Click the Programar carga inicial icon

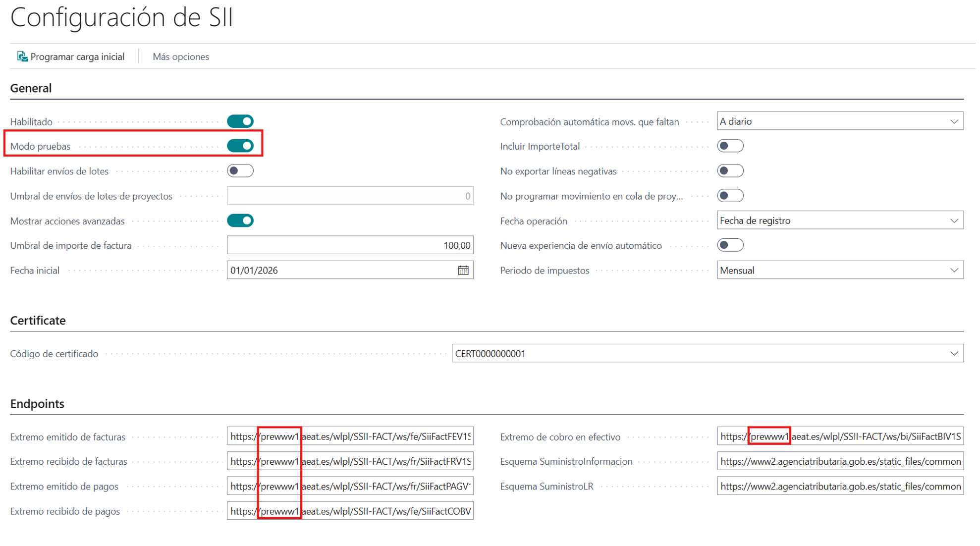coord(22,56)
